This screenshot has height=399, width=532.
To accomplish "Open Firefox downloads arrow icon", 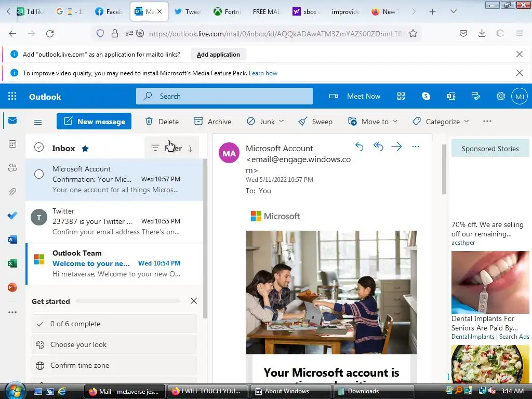I will point(482,33).
